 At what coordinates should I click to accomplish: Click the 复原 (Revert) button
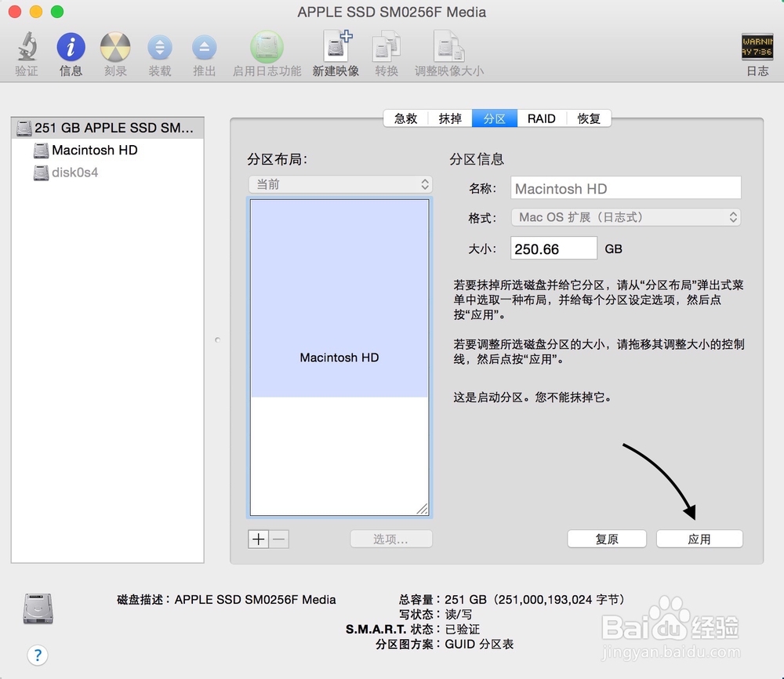(x=607, y=539)
